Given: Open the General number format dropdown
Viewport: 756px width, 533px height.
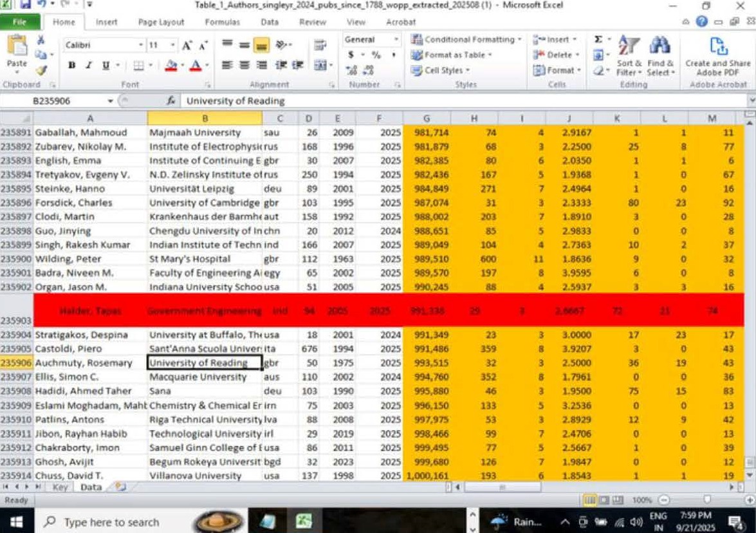Looking at the screenshot, I should click(396, 40).
